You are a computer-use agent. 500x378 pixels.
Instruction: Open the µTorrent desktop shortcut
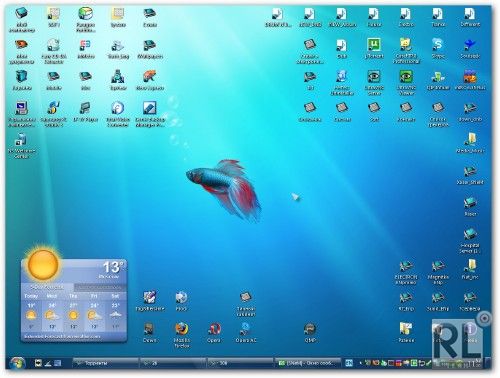point(374,48)
